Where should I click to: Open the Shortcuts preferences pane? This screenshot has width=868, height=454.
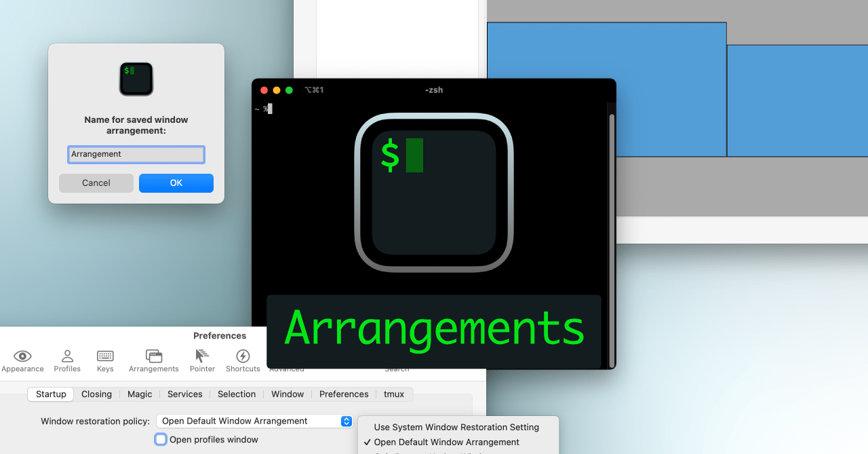point(242,360)
